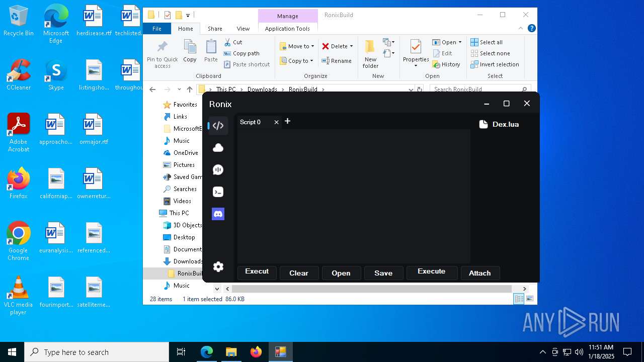
Task: Click Paste shortcut in the ribbon
Action: [x=247, y=64]
